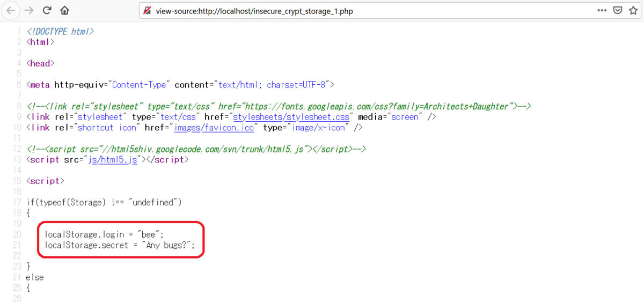Click the <head> tag line
Screen dimensions: 644x302
pos(40,63)
